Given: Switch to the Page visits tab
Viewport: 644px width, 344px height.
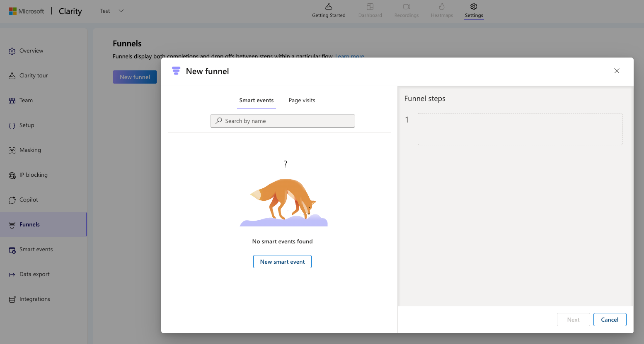Looking at the screenshot, I should [302, 101].
